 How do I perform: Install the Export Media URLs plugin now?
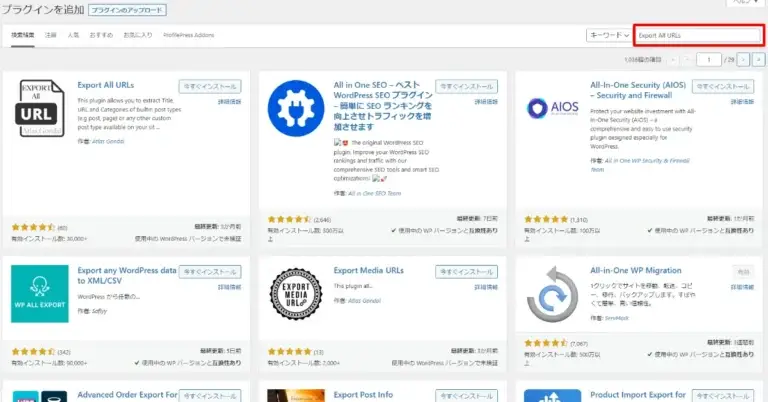(x=466, y=271)
